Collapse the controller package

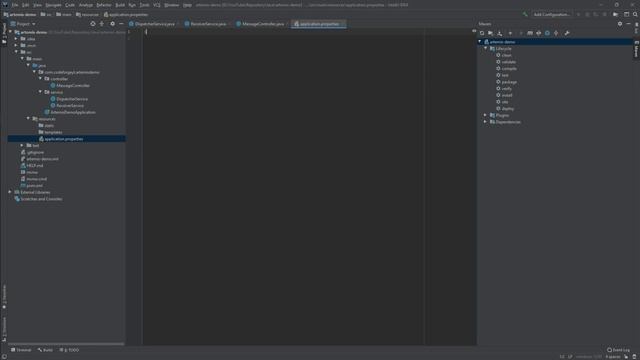pyautogui.click(x=40, y=79)
